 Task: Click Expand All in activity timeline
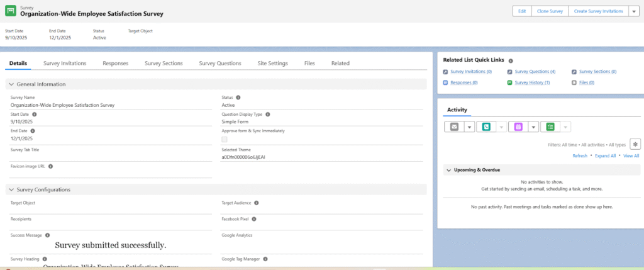605,155
